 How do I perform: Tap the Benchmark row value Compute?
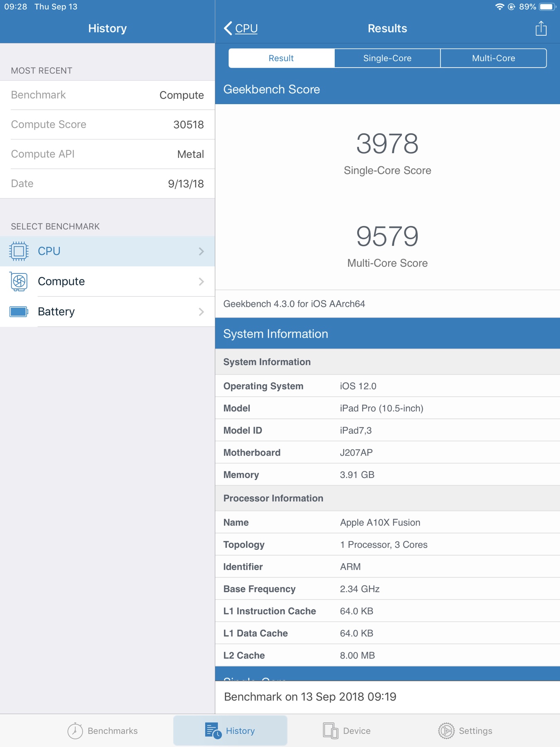pyautogui.click(x=182, y=95)
